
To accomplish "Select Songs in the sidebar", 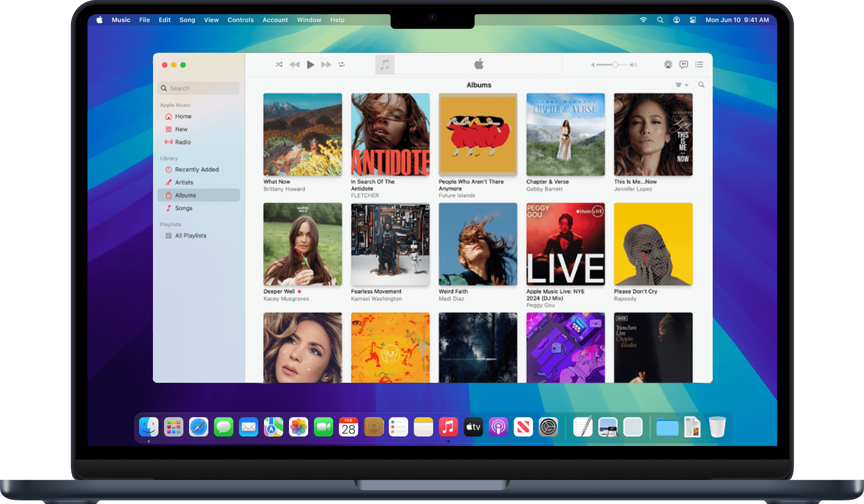I will tap(184, 208).
